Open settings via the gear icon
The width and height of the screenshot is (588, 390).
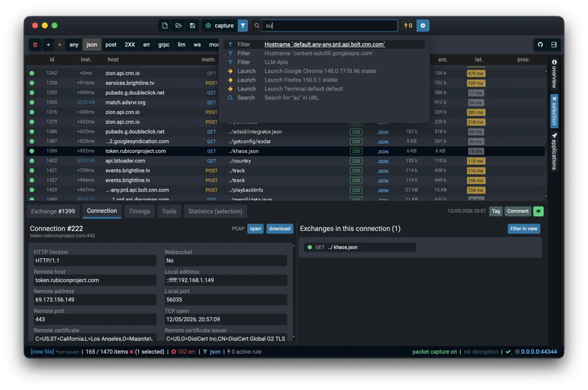[423, 25]
